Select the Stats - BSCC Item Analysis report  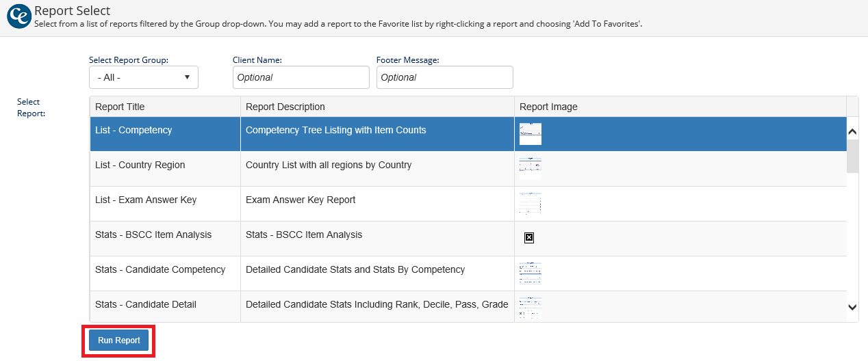(x=153, y=235)
